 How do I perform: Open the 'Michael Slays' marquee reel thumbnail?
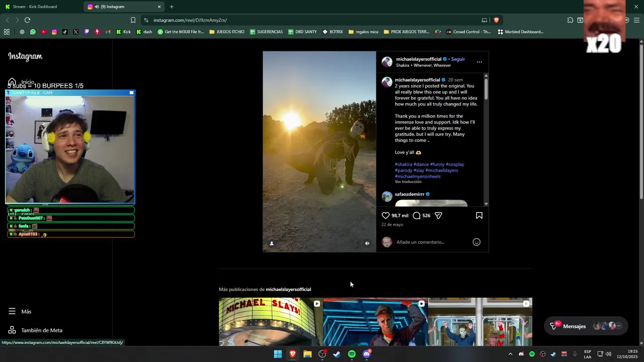coord(271,322)
